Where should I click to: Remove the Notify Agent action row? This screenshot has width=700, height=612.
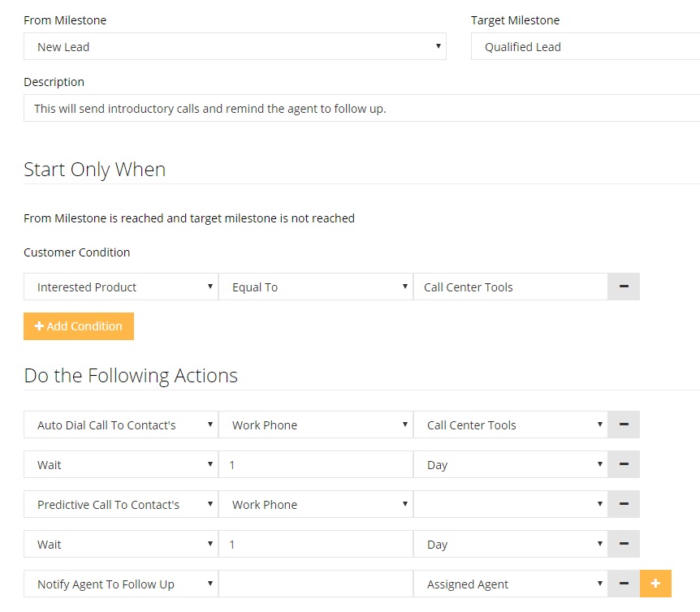coord(624,584)
